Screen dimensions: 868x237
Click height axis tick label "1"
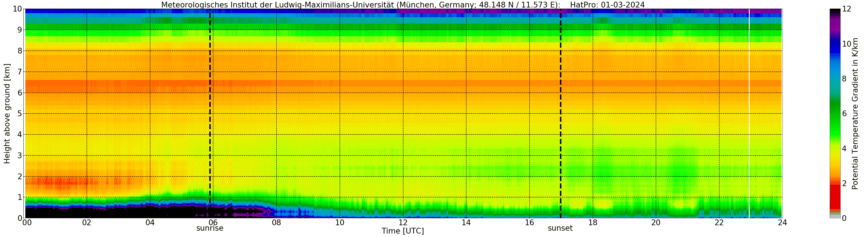point(20,197)
